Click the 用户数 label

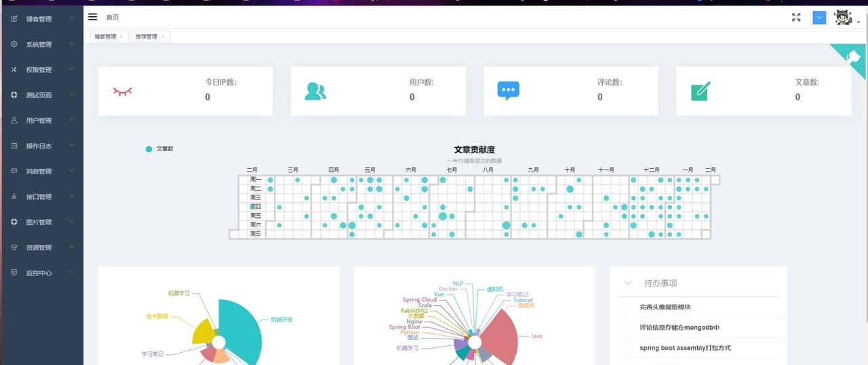(421, 82)
